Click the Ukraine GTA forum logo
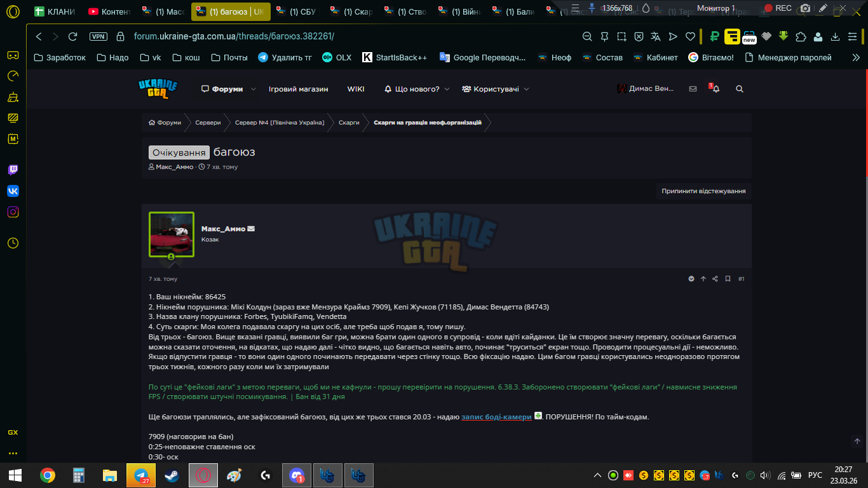868x488 pixels. (158, 89)
